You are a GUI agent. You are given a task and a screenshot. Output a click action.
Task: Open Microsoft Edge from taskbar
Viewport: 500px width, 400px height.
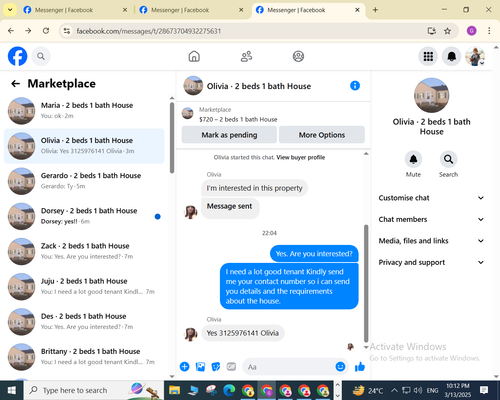[x=229, y=390]
